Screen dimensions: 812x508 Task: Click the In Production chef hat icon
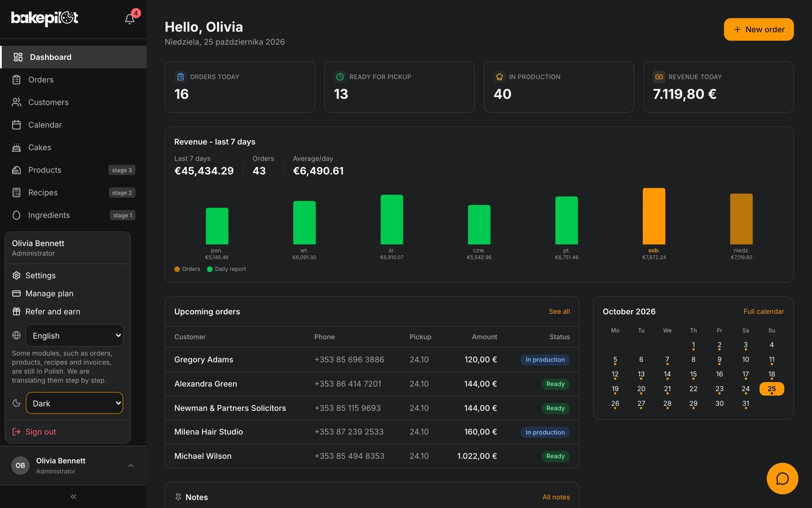coord(499,77)
